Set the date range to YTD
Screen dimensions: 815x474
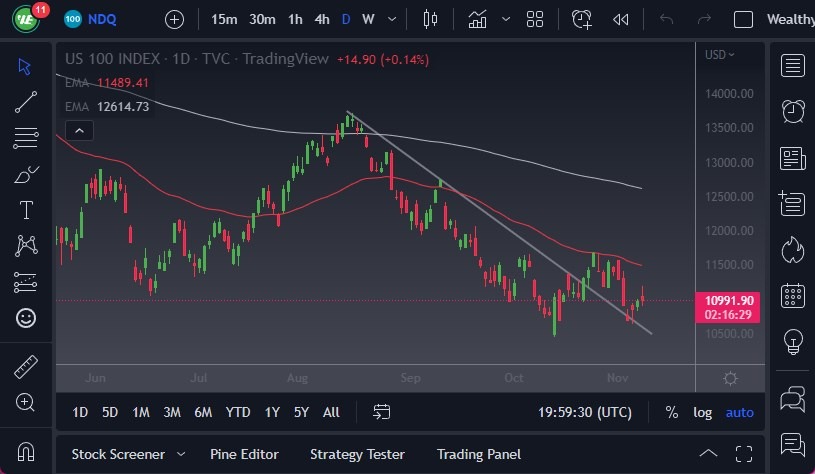pyautogui.click(x=238, y=412)
